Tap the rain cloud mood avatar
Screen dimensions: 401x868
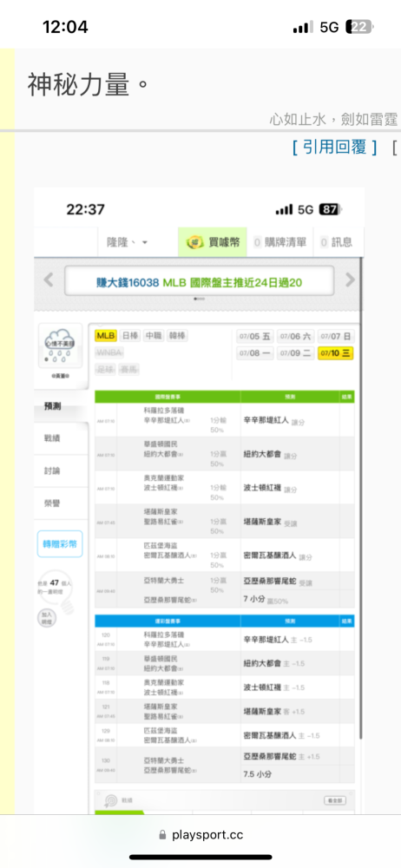[x=61, y=346]
